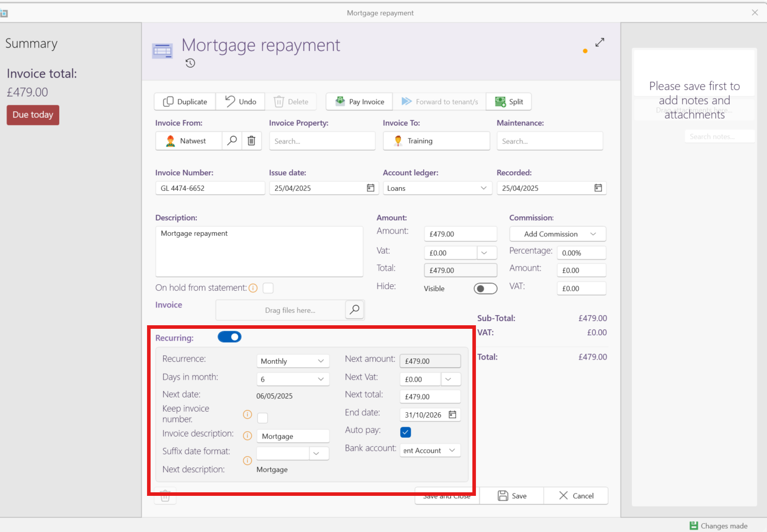
Task: Show info for On hold from statement
Action: click(x=253, y=289)
